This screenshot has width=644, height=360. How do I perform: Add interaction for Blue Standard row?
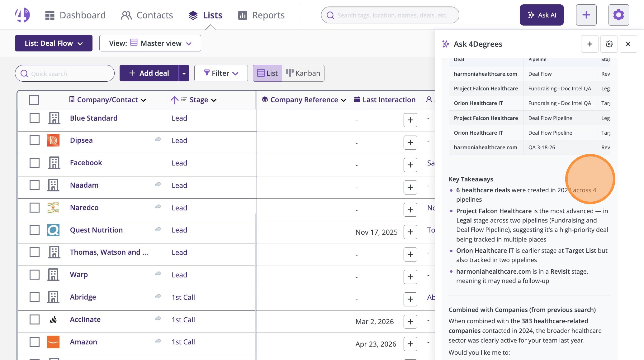410,120
